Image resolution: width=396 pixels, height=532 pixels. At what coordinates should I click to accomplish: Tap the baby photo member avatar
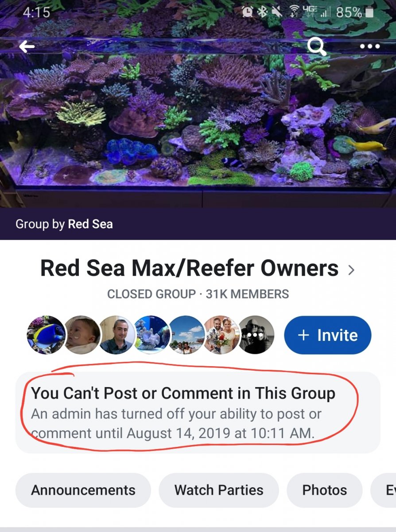[x=82, y=335]
